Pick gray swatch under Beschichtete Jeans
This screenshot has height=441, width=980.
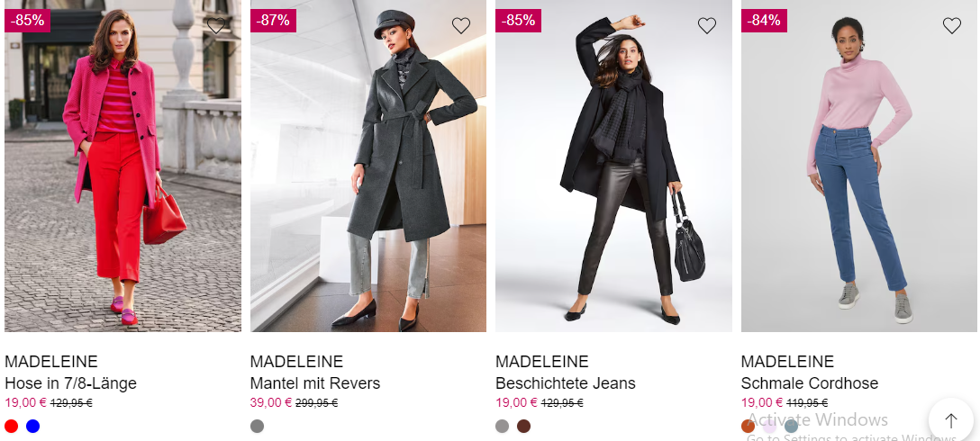[502, 426]
